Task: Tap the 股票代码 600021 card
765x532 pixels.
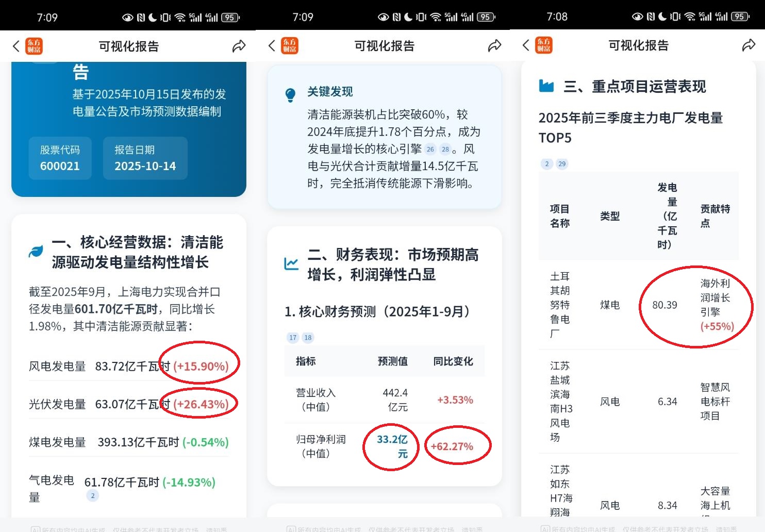Action: 60,158
